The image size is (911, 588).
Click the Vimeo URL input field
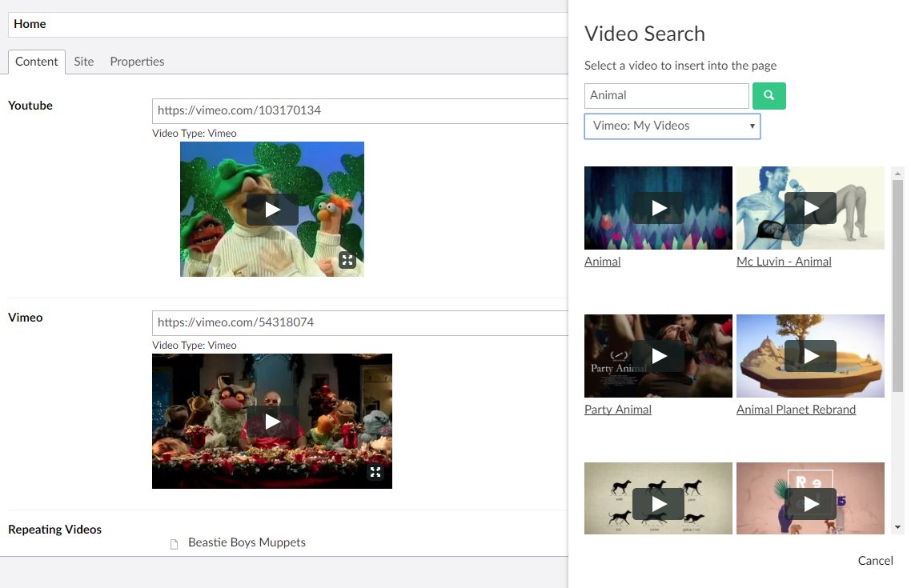pyautogui.click(x=360, y=322)
